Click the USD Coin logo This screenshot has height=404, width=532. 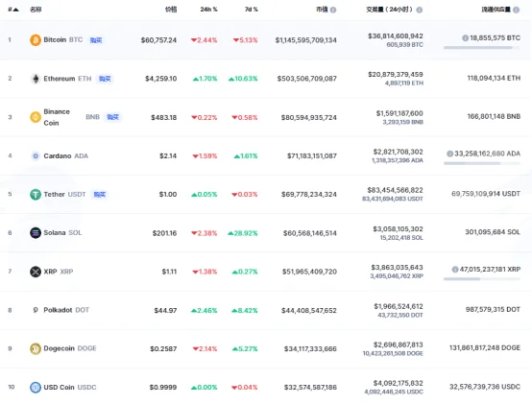[x=36, y=387]
